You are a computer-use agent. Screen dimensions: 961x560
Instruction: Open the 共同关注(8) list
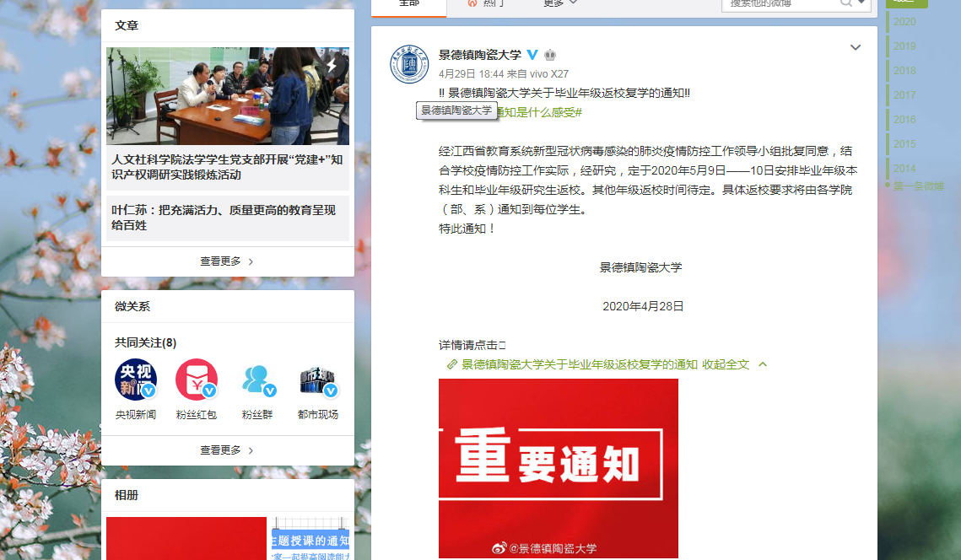coord(145,342)
